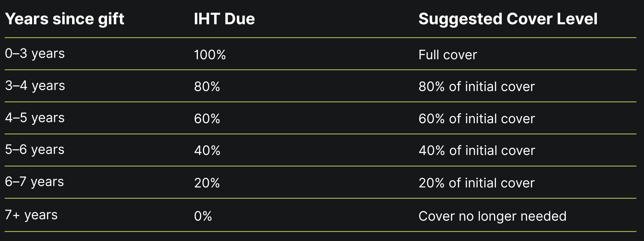Click the 60% IHT due value
The image size is (644, 241).
(x=207, y=119)
